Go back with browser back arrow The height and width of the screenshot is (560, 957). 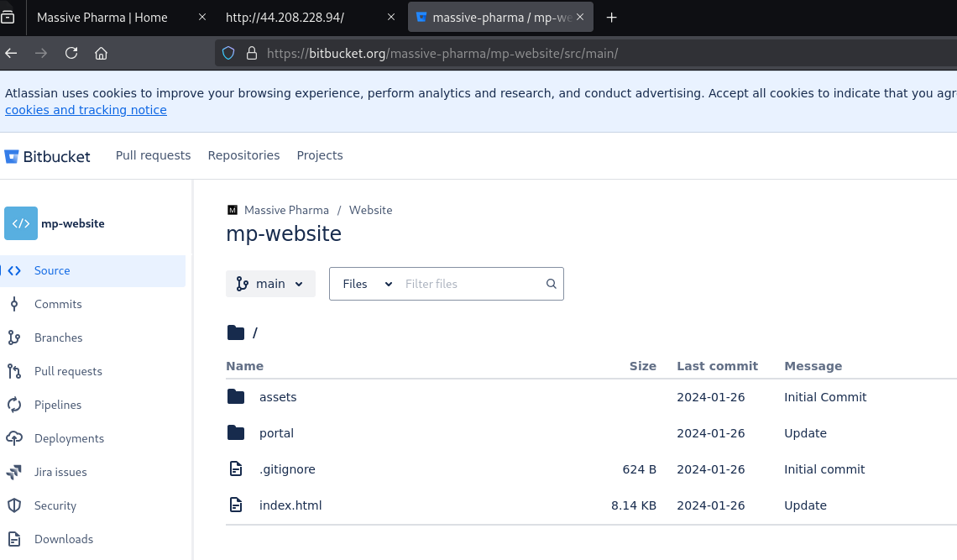[11, 54]
